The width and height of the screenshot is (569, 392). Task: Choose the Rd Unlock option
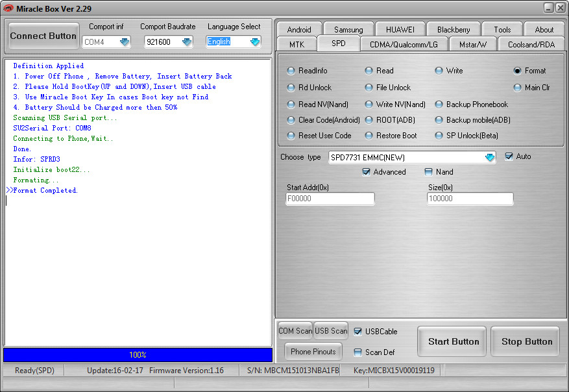point(309,88)
